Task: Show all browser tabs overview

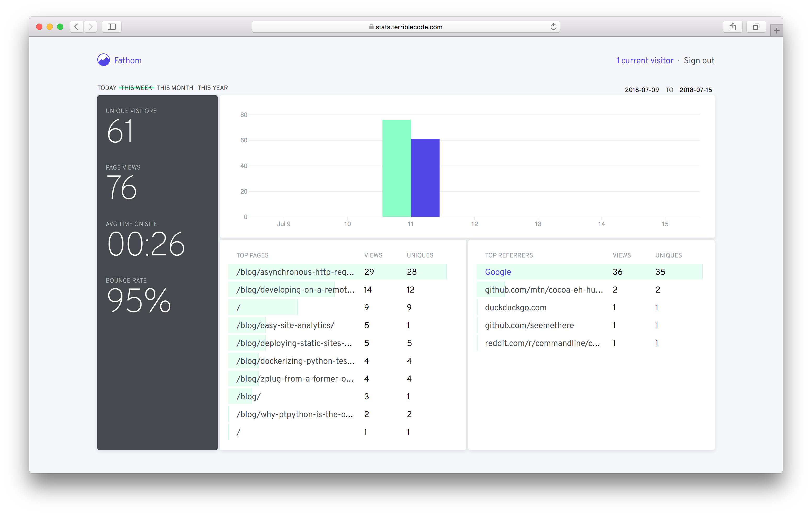Action: click(x=756, y=27)
